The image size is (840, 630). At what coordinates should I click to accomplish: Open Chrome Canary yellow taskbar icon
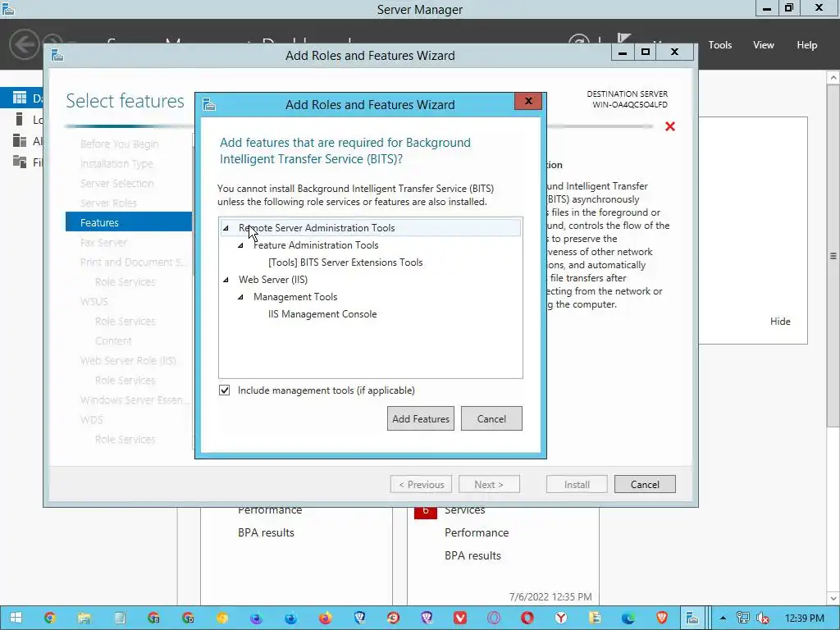(x=222, y=618)
